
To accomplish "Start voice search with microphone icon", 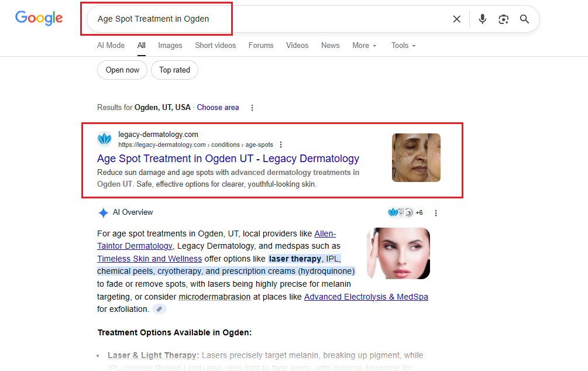I will 482,19.
